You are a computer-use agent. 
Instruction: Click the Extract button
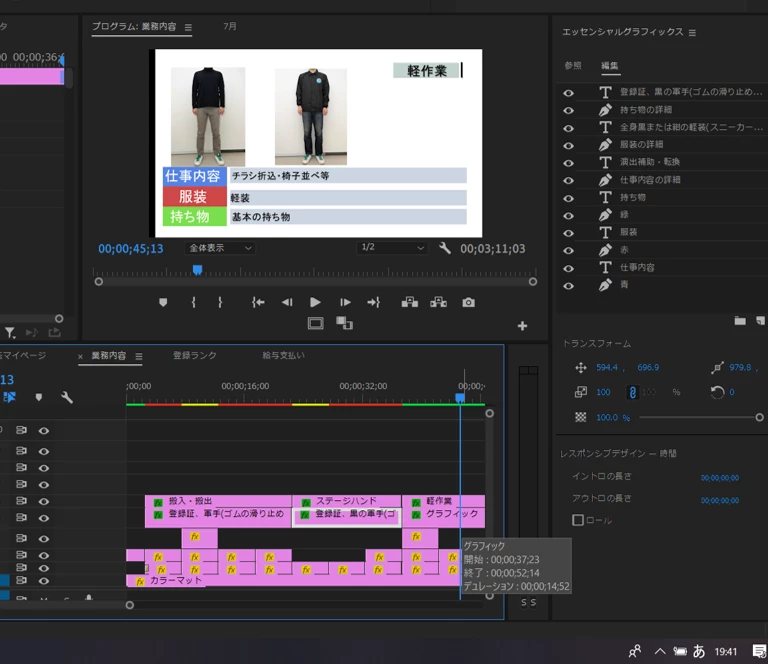coord(438,303)
